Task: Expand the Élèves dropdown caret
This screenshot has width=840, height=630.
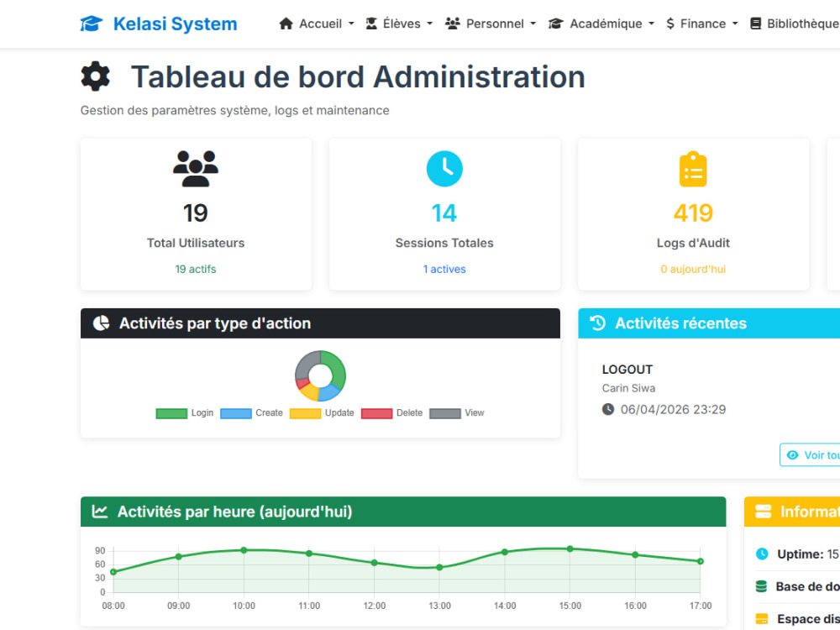Action: [x=429, y=24]
